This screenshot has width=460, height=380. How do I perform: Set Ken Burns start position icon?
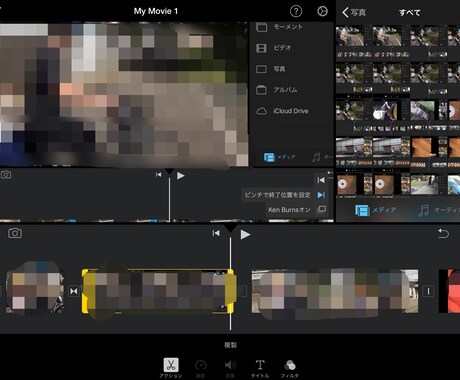click(321, 180)
